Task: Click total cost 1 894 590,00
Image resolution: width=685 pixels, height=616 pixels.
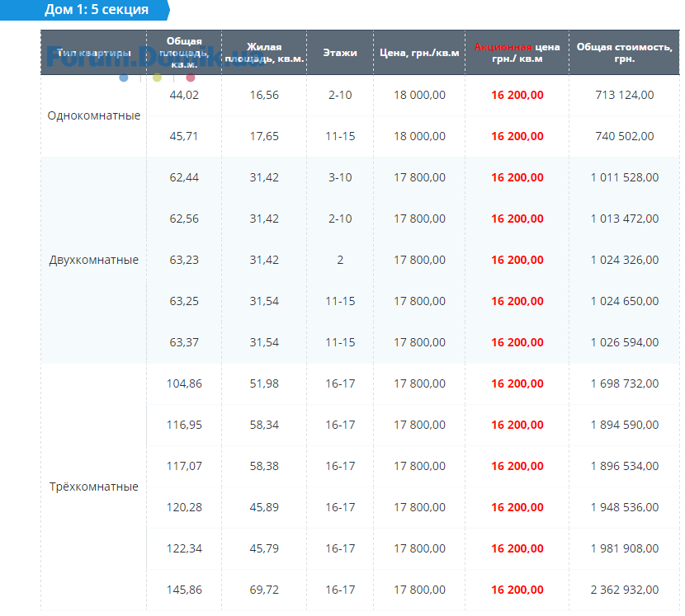Action: [624, 425]
